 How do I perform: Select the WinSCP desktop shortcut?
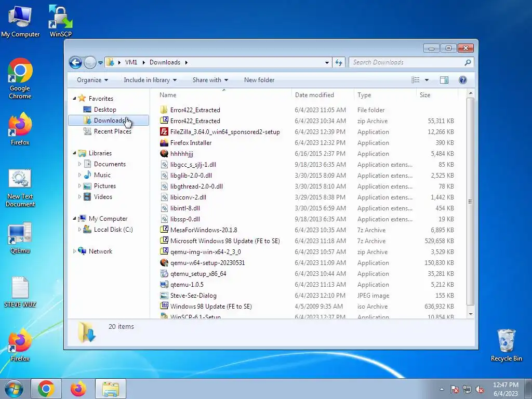[x=61, y=21]
